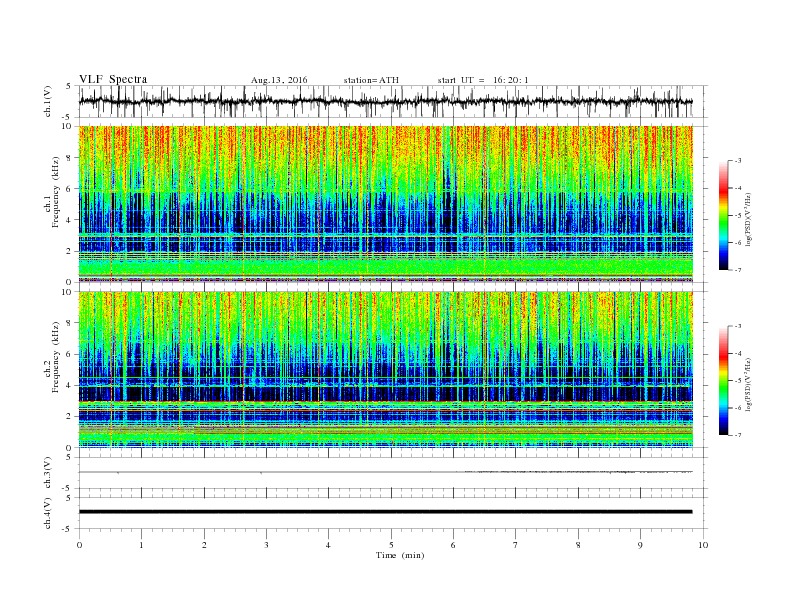Image resolution: width=792 pixels, height=612 pixels.
Task: Click the 'ch.4(V)' axis label
Action: point(47,513)
